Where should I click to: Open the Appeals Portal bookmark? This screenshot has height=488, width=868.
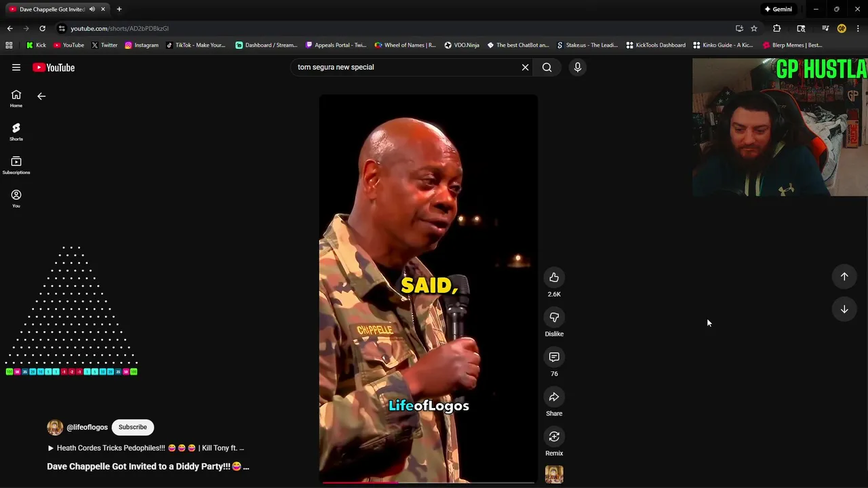point(336,45)
